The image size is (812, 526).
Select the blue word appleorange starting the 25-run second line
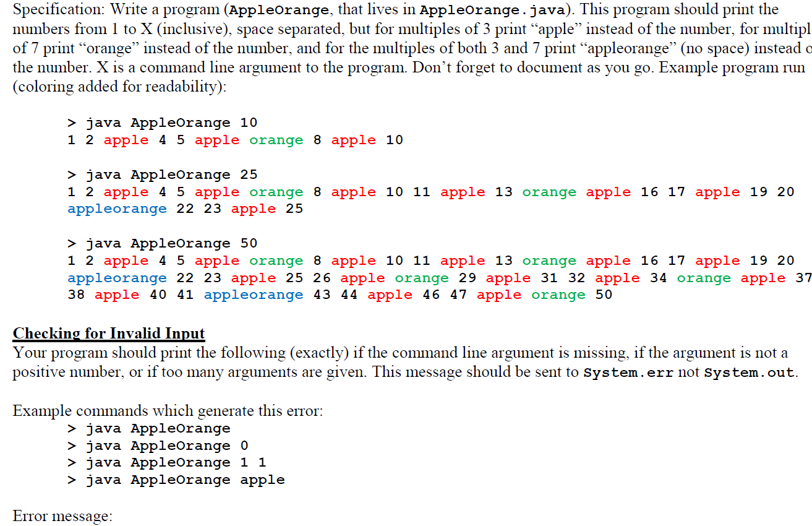117,209
